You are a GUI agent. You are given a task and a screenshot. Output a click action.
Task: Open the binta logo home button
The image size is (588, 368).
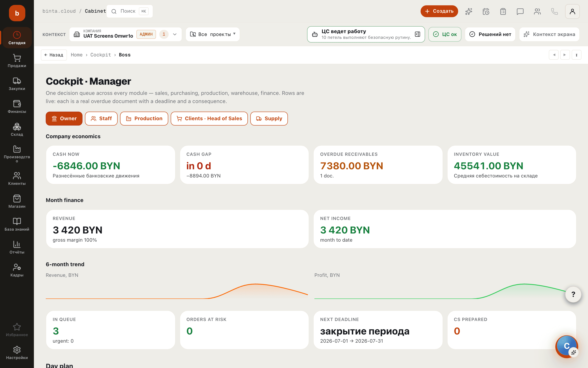(x=17, y=13)
